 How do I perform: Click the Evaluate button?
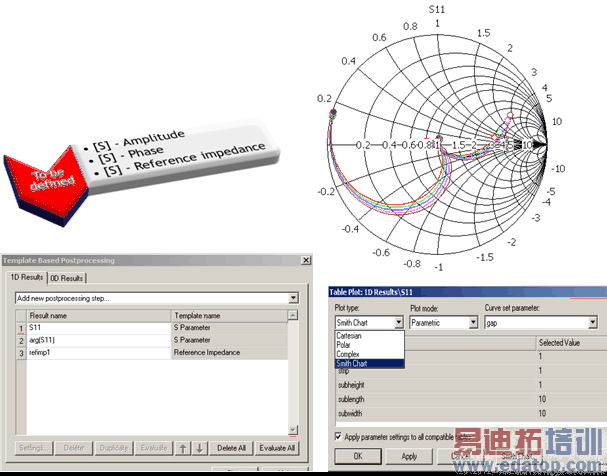154,448
